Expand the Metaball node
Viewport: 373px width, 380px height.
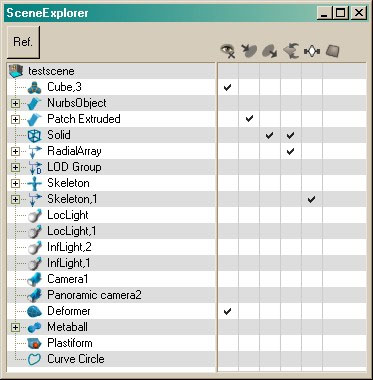click(x=15, y=327)
